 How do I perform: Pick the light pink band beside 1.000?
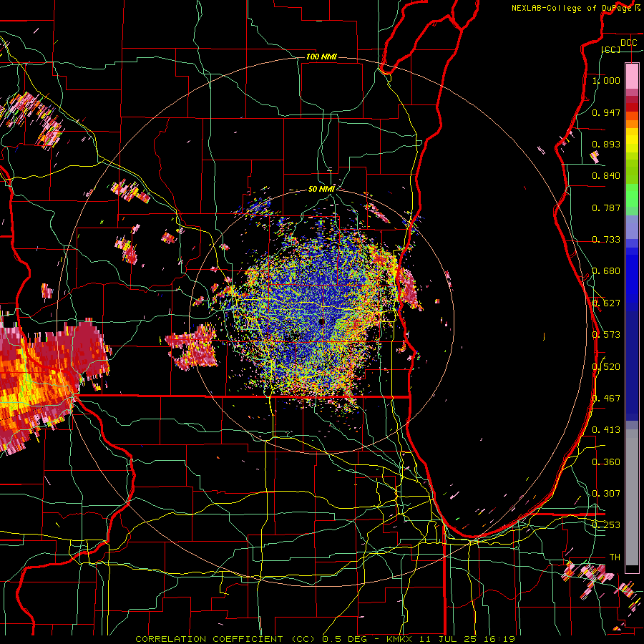(x=632, y=77)
